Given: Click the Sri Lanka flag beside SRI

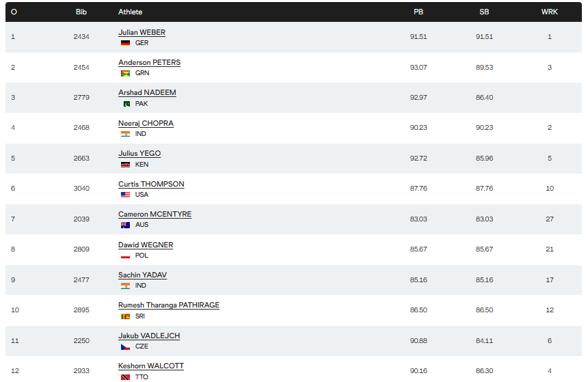Looking at the screenshot, I should (x=125, y=316).
